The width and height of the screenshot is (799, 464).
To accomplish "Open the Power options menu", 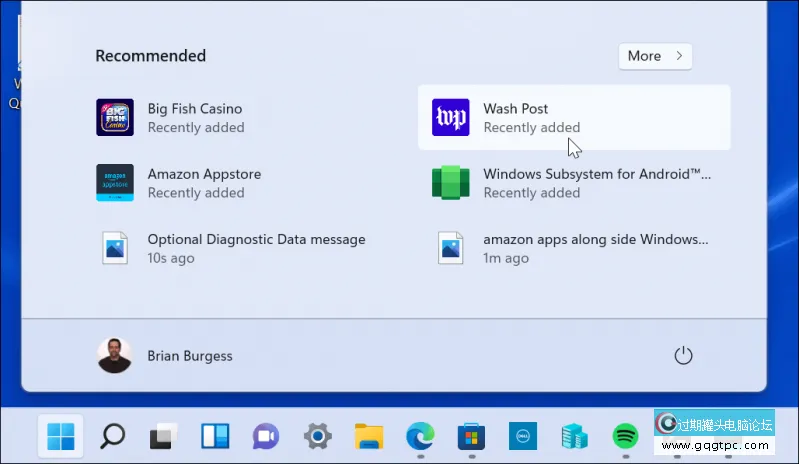I will pos(683,356).
